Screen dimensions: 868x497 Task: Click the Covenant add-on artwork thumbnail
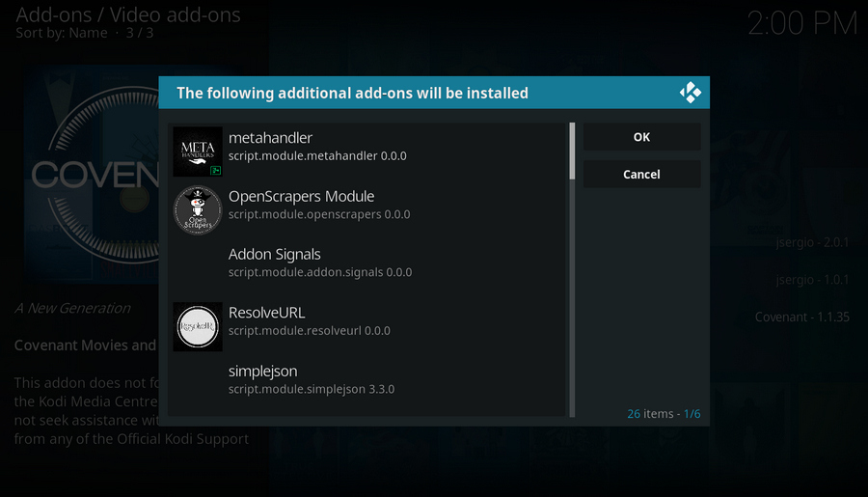pyautogui.click(x=92, y=175)
